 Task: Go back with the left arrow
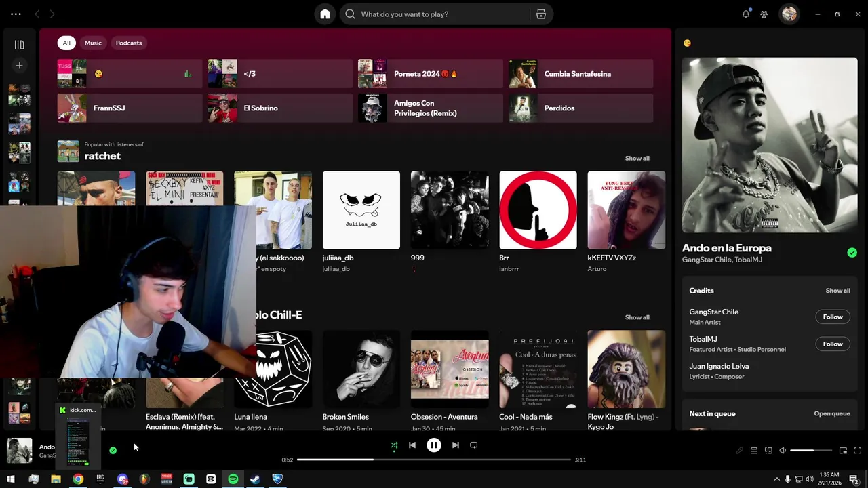(37, 14)
